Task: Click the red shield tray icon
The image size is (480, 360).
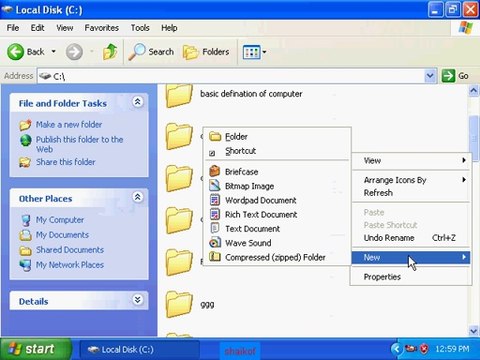Action: [x=424, y=349]
